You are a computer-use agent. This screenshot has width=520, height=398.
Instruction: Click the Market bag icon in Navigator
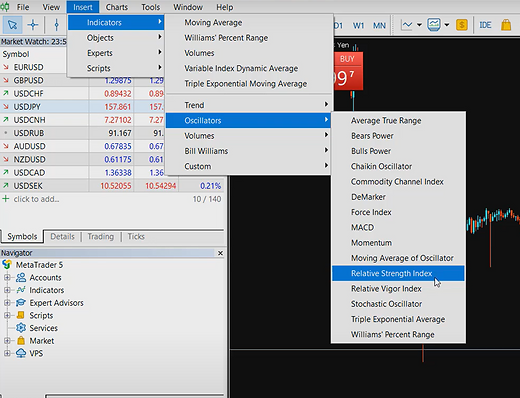coord(21,341)
